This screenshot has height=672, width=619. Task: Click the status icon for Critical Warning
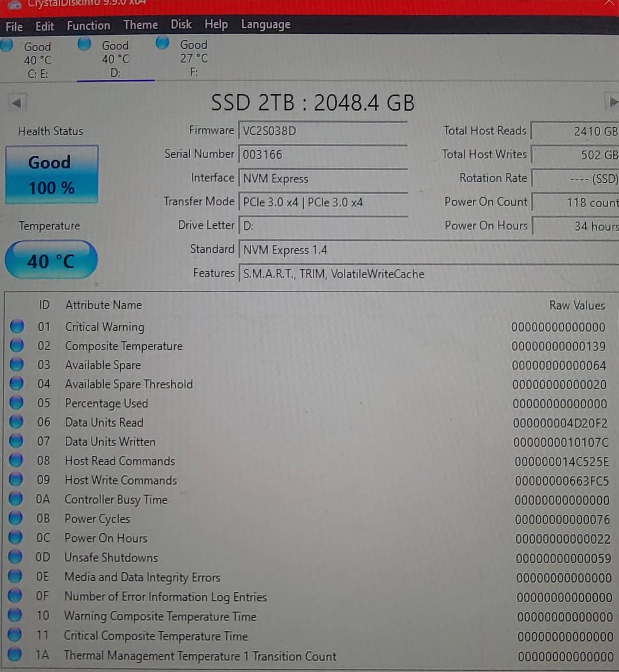pyautogui.click(x=17, y=326)
